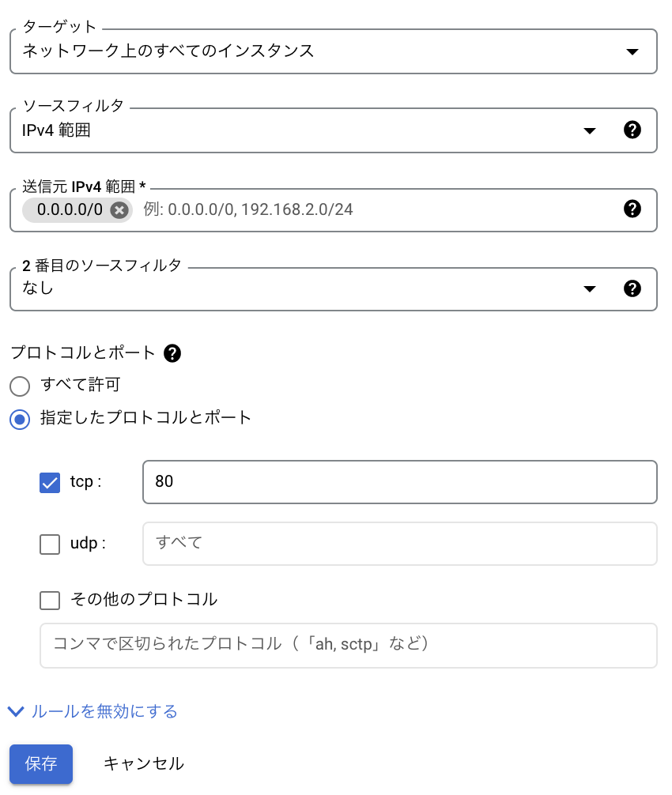Screen dimensions: 672x795
Task: Select the すべて許可 radio button
Action: coord(20,386)
